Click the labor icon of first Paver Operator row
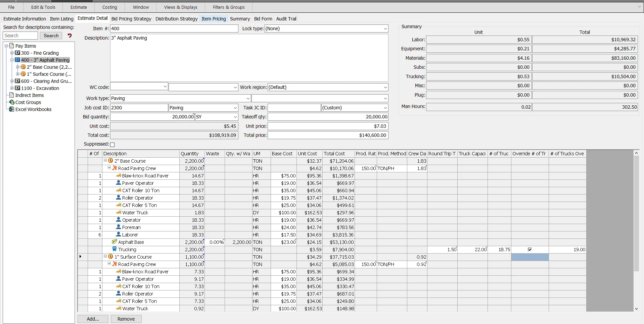644x324 pixels. pos(119,183)
